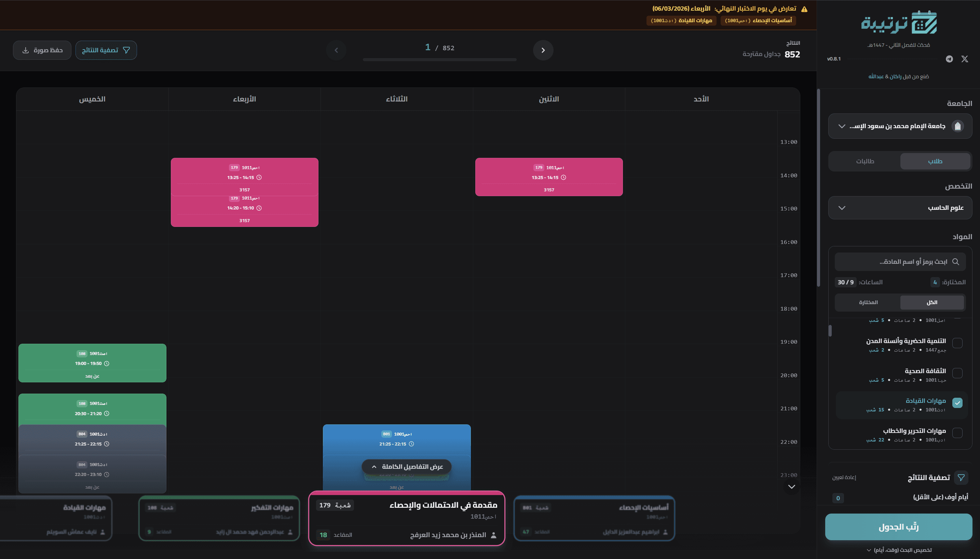Click the أيام أوف minimum value box
Image resolution: width=980 pixels, height=559 pixels.
[x=838, y=498]
